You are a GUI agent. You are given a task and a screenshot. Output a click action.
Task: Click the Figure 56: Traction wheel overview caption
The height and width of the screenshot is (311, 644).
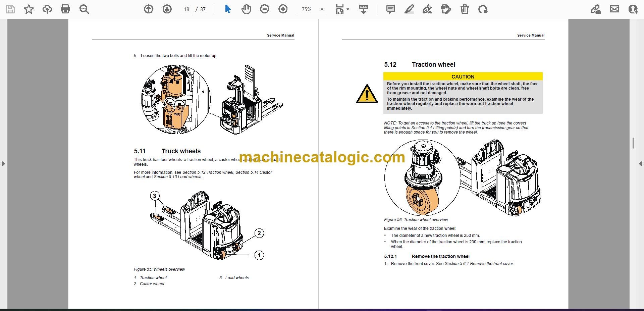pos(416,220)
